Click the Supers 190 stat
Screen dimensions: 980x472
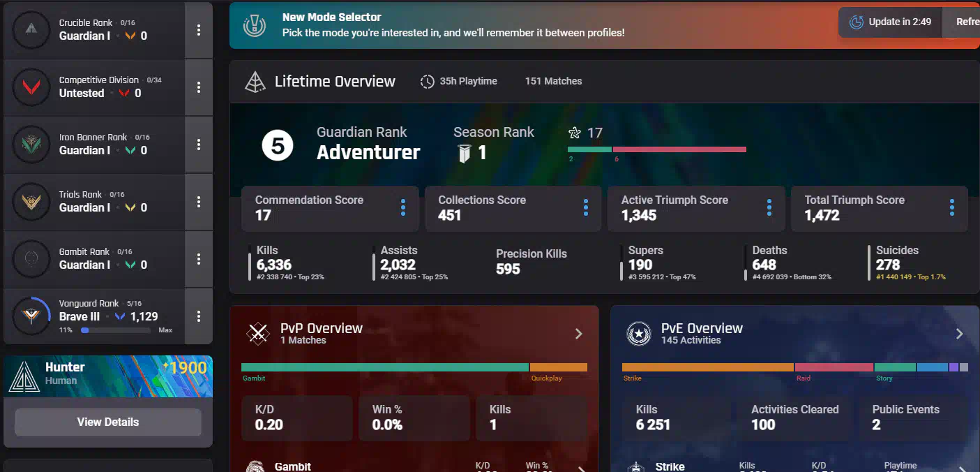(658, 263)
